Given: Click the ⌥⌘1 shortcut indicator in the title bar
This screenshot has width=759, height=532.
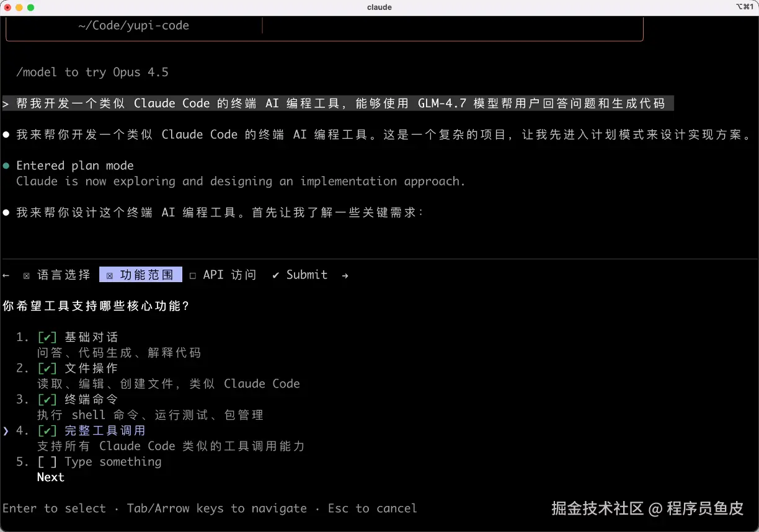Looking at the screenshot, I should pyautogui.click(x=744, y=7).
